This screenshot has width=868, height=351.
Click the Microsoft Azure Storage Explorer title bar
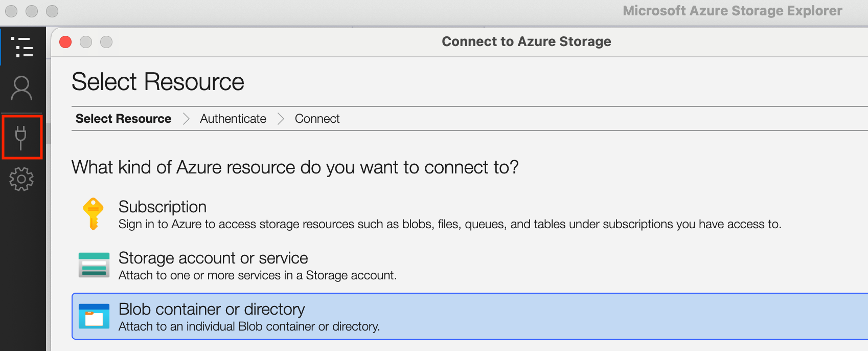click(732, 11)
